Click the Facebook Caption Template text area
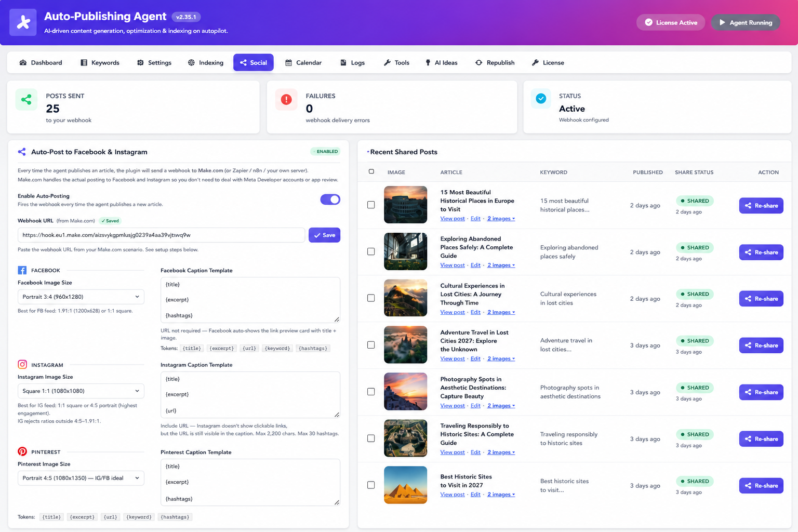The height and width of the screenshot is (532, 798). tap(250, 300)
